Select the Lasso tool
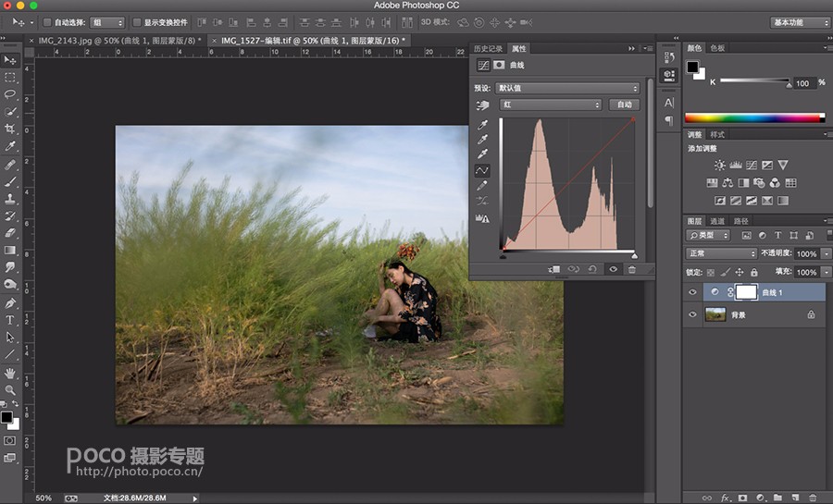Viewport: 833px width, 504px height. coord(10,95)
